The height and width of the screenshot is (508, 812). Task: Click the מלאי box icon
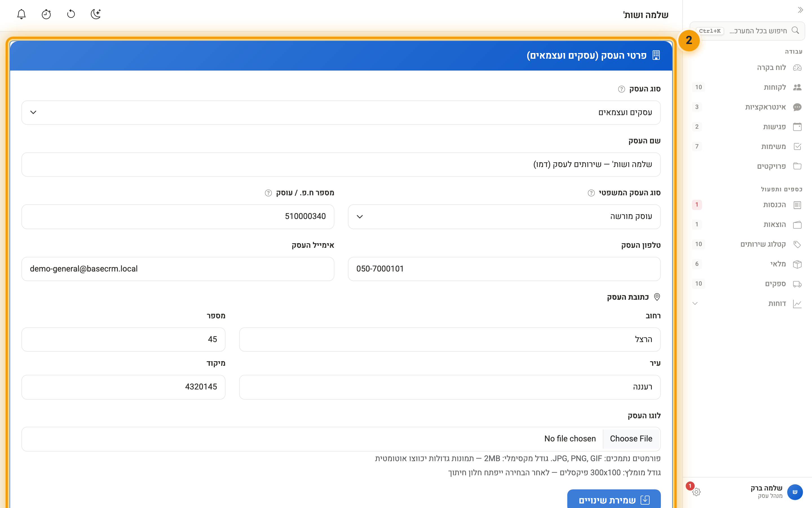click(797, 264)
